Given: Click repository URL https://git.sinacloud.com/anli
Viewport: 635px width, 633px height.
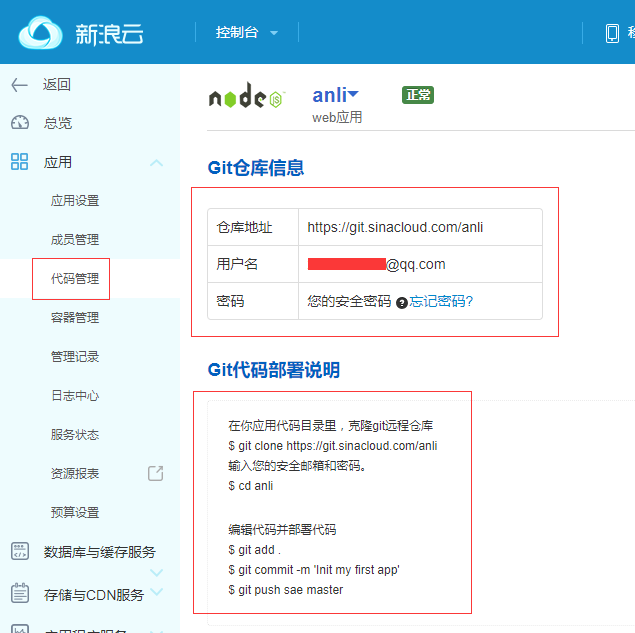Looking at the screenshot, I should (x=395, y=227).
